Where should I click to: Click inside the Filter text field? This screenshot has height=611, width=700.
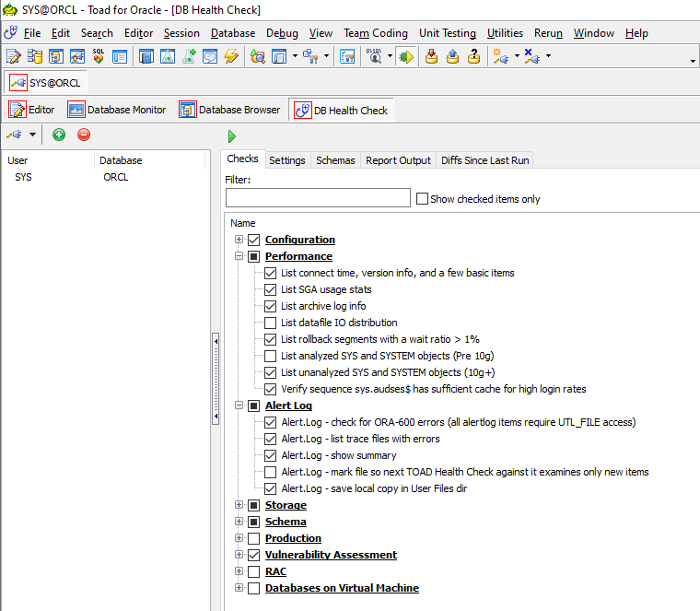click(318, 198)
